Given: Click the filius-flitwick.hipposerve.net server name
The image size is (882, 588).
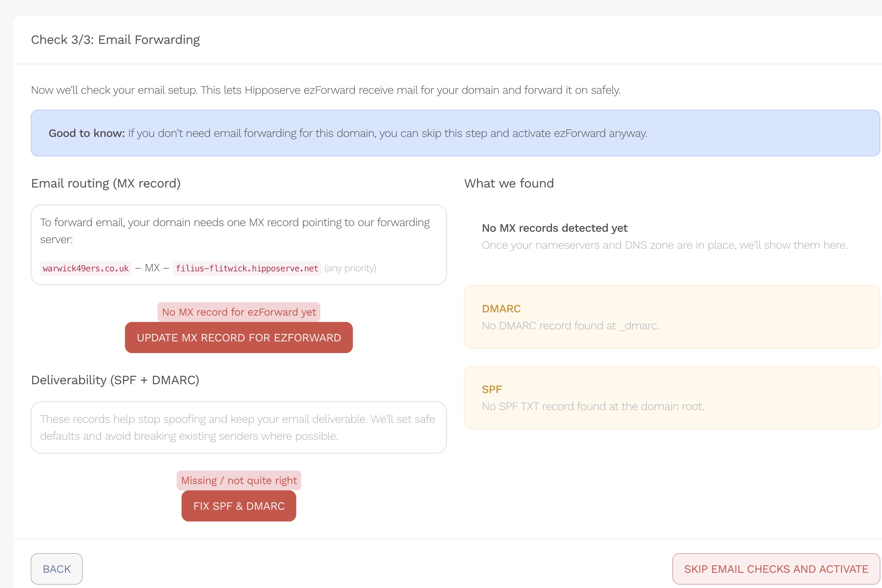Looking at the screenshot, I should pos(247,269).
